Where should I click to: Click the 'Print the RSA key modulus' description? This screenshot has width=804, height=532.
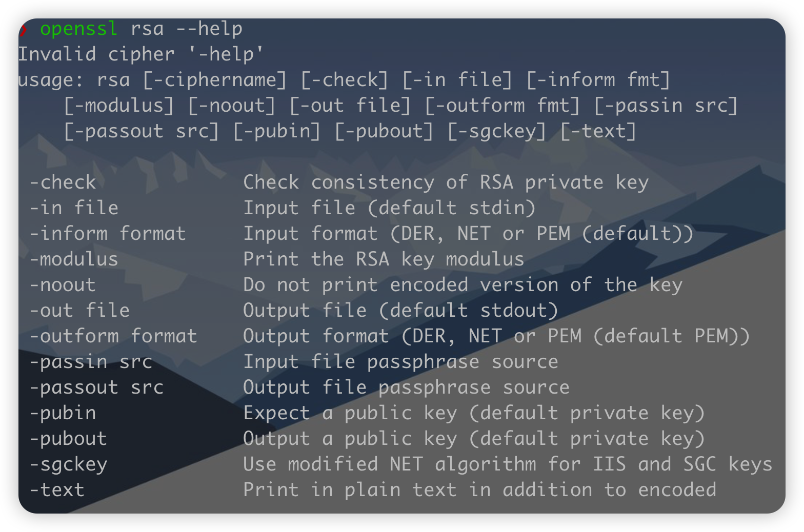click(x=384, y=259)
